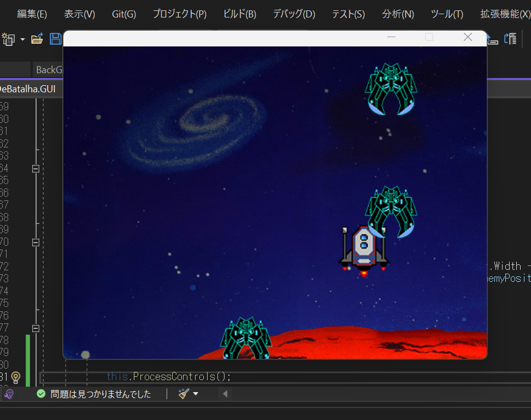Click the Open File folder icon
The height and width of the screenshot is (420, 531).
37,39
